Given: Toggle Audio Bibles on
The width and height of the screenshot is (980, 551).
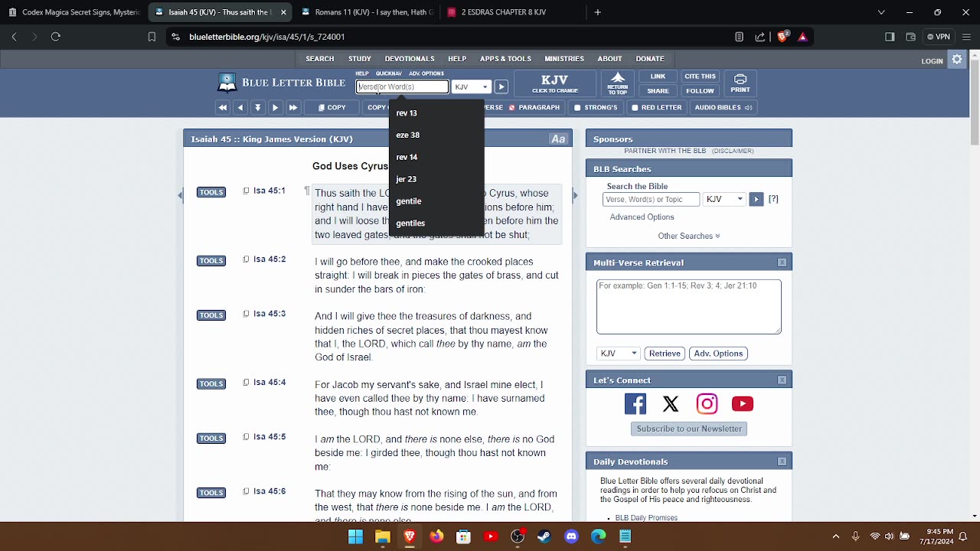Looking at the screenshot, I should pyautogui.click(x=724, y=108).
